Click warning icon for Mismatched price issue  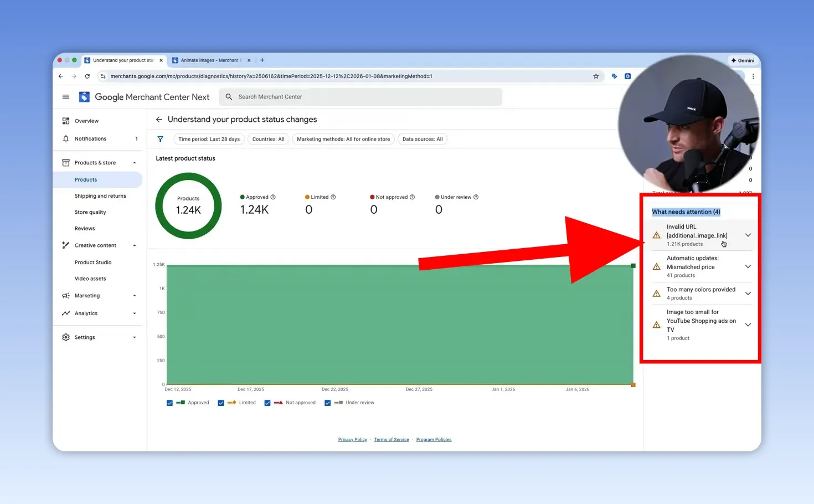pyautogui.click(x=657, y=267)
